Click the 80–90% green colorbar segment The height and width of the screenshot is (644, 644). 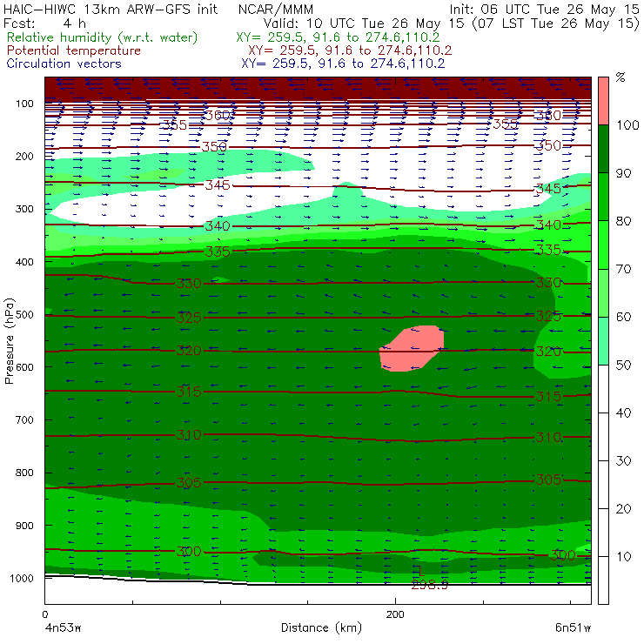(x=603, y=197)
